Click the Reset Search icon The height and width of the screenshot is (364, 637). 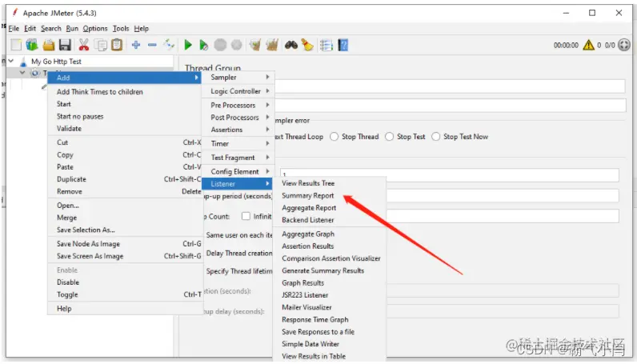tap(307, 45)
